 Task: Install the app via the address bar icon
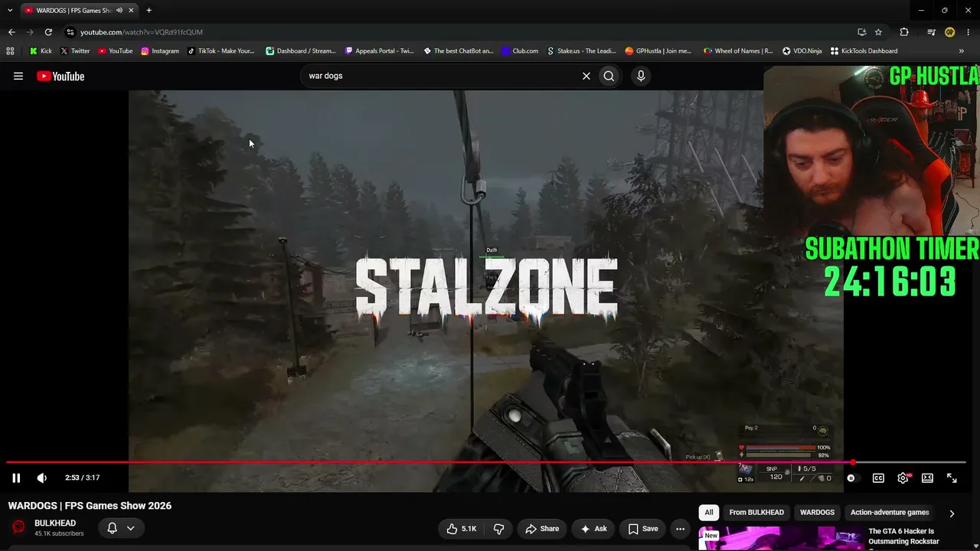click(862, 32)
